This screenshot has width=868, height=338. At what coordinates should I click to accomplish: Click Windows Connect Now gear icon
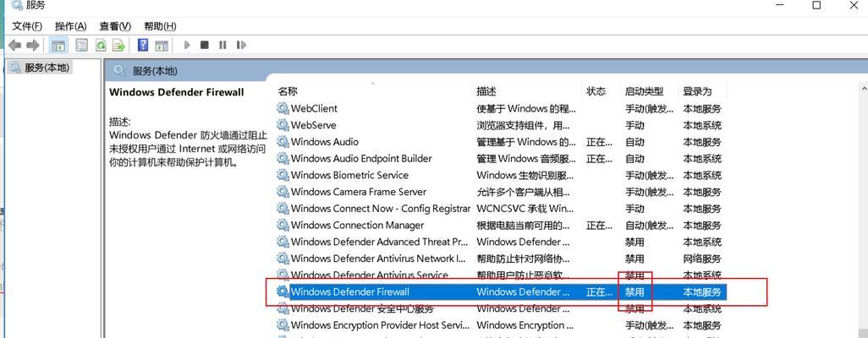283,209
